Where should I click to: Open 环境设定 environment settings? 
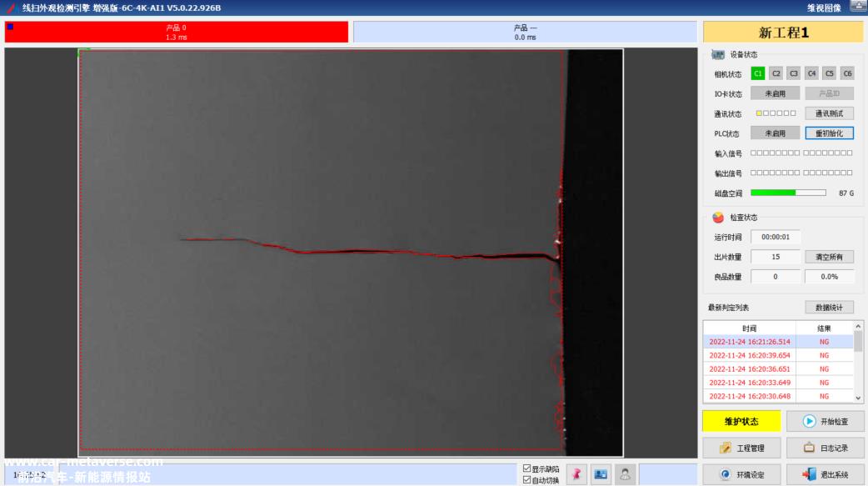[x=741, y=474]
